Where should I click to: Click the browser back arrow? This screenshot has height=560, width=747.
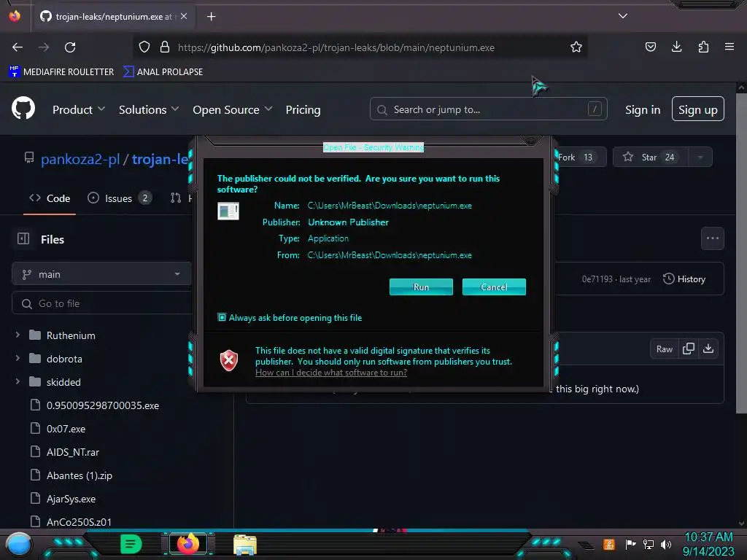(x=18, y=47)
